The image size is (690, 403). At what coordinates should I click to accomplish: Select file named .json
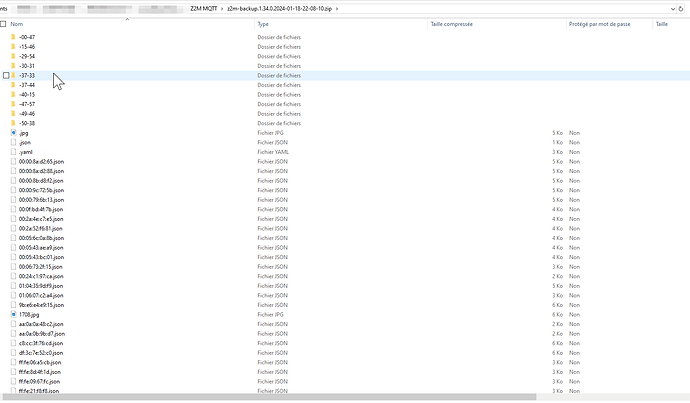pos(25,143)
